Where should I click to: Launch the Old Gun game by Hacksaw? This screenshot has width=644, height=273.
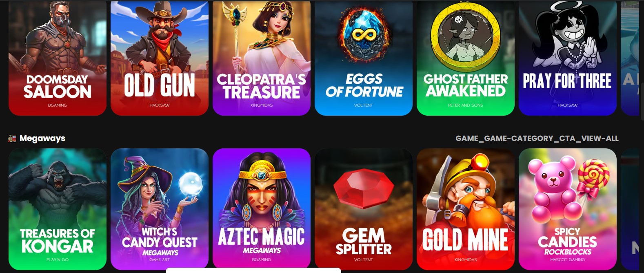pyautogui.click(x=160, y=58)
